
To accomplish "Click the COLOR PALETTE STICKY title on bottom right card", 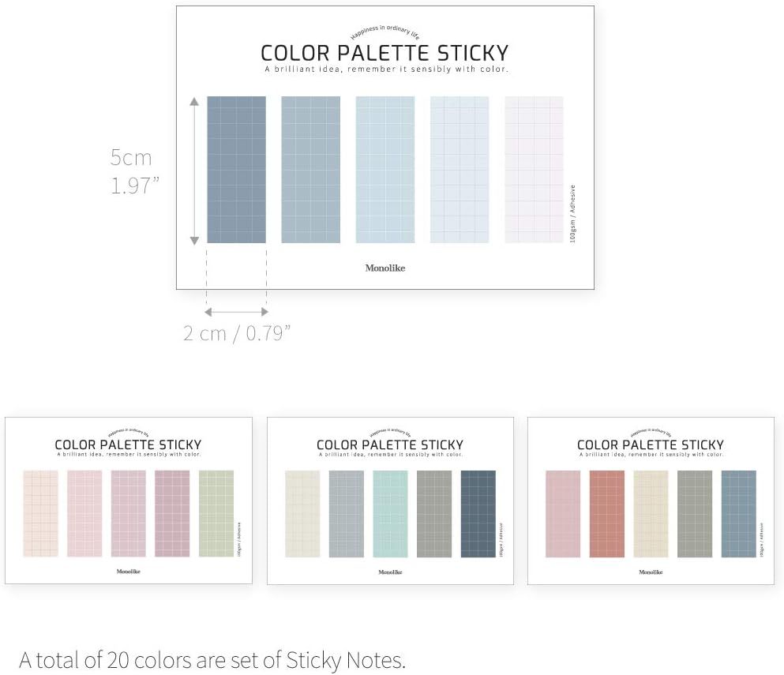I will [x=650, y=445].
